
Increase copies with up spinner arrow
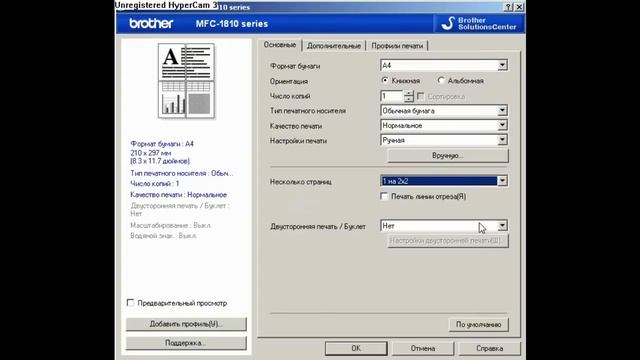pos(409,93)
